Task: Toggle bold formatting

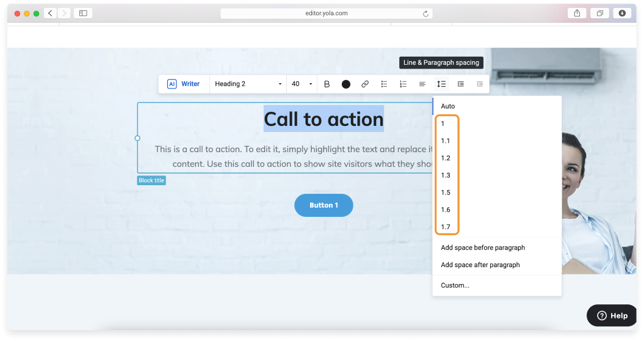Action: pos(327,84)
